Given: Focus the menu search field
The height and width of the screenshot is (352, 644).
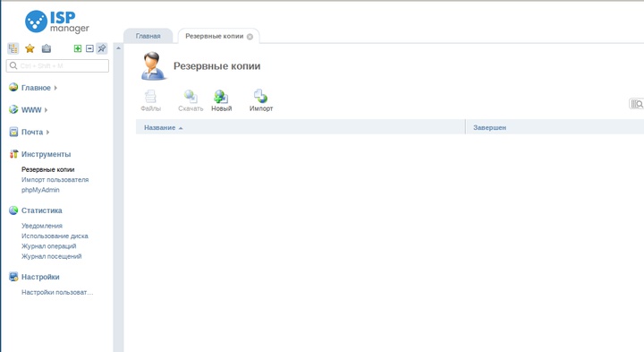Looking at the screenshot, I should coord(57,65).
